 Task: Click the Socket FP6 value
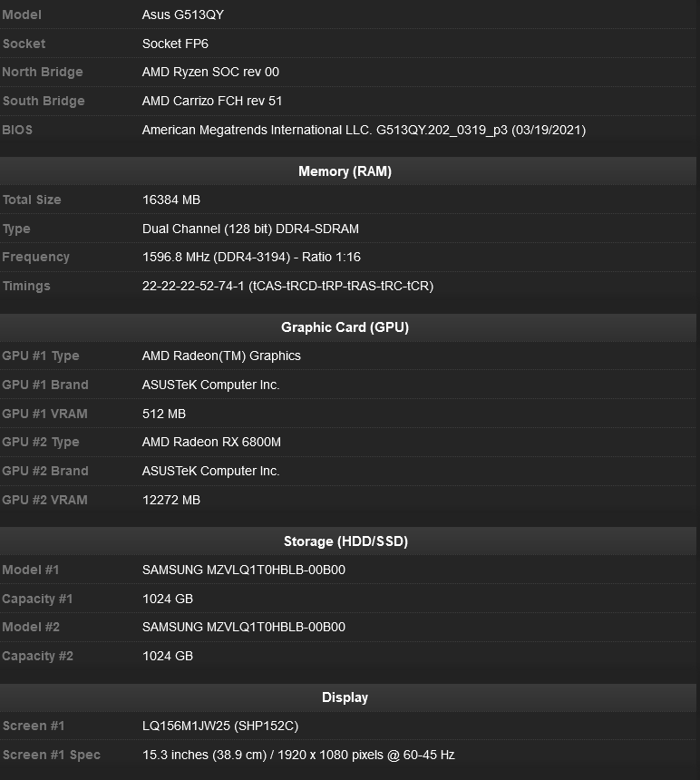[x=176, y=44]
